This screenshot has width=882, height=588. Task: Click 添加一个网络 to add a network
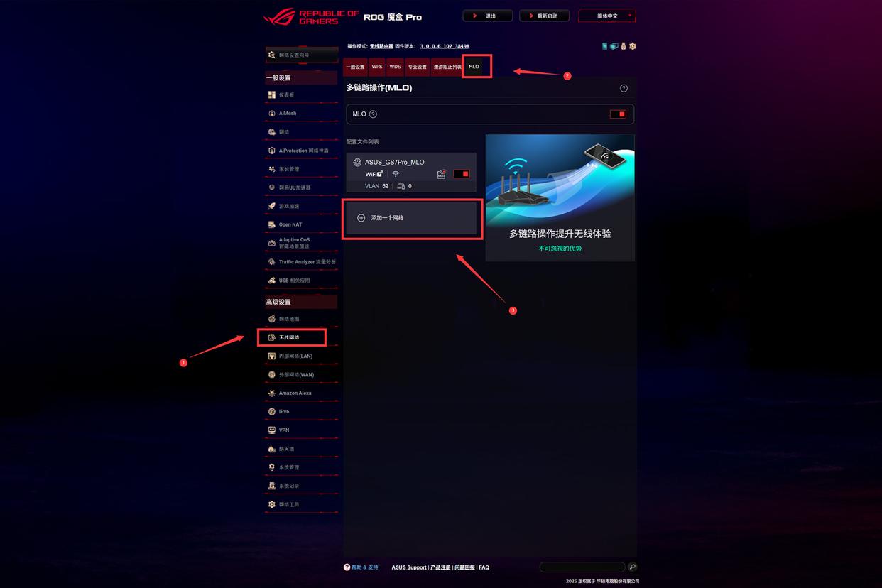411,218
